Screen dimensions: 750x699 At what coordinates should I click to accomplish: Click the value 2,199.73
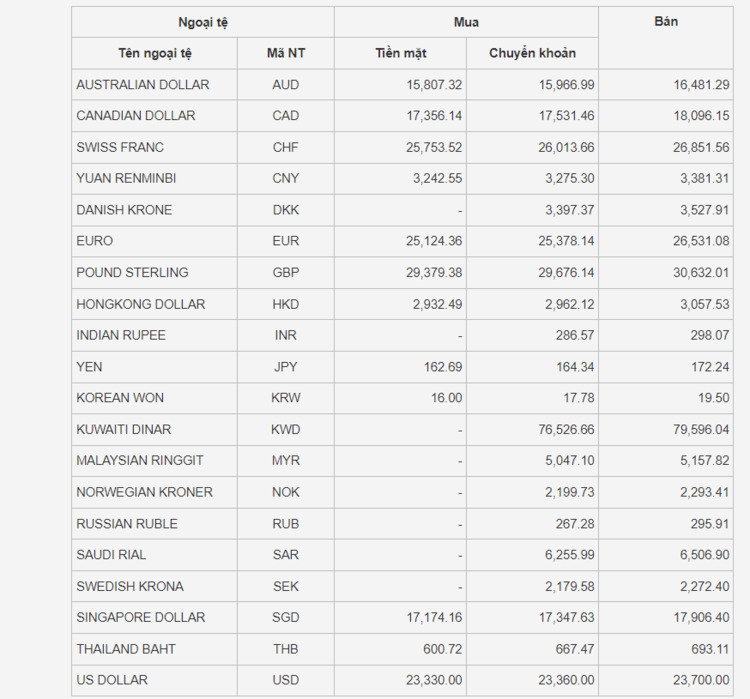(x=570, y=492)
